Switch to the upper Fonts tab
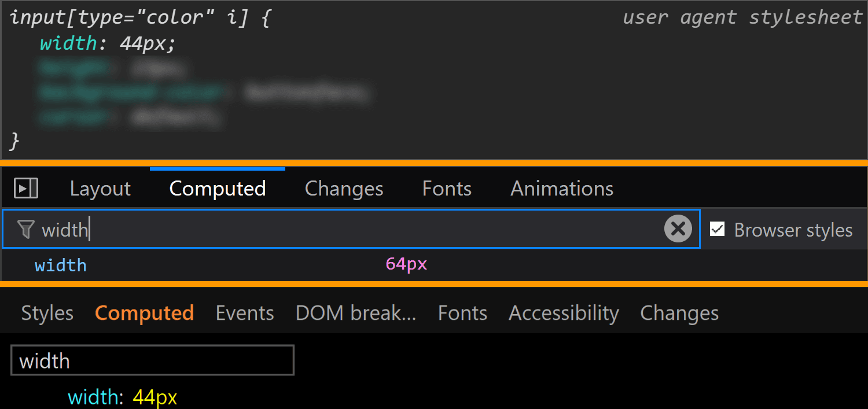Screen dimensions: 868x409 pos(447,189)
